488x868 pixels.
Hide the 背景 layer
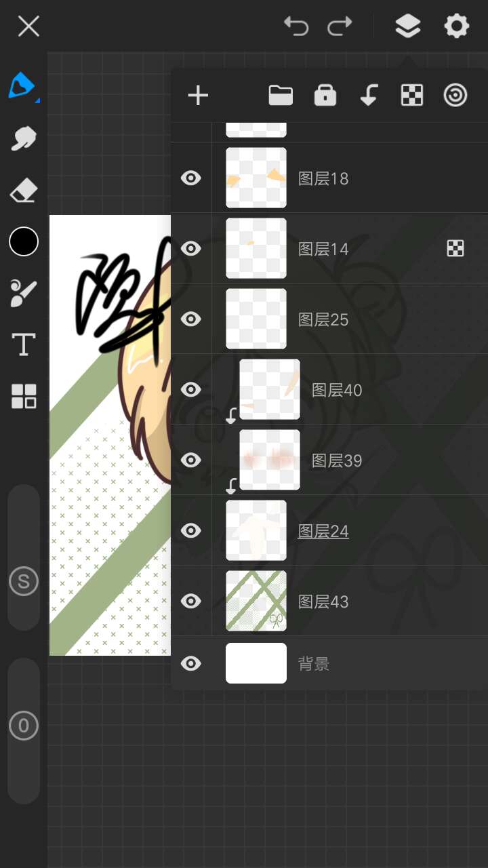tap(191, 663)
